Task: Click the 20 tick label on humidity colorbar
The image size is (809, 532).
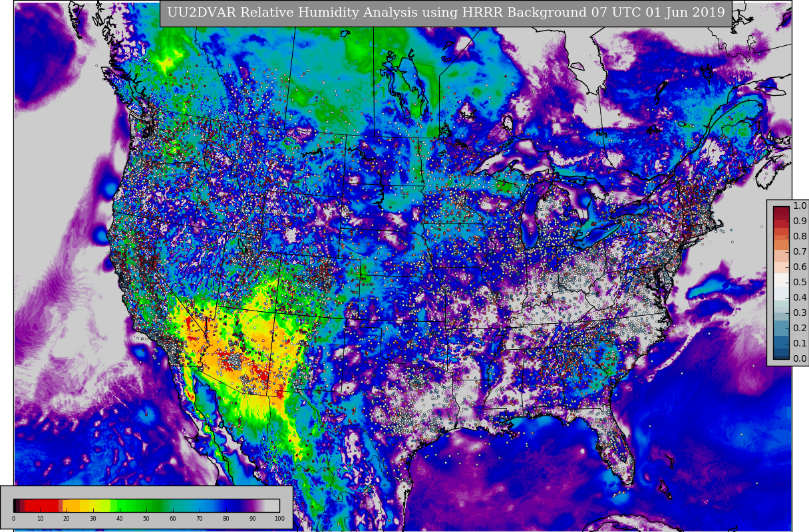Action: [x=67, y=519]
